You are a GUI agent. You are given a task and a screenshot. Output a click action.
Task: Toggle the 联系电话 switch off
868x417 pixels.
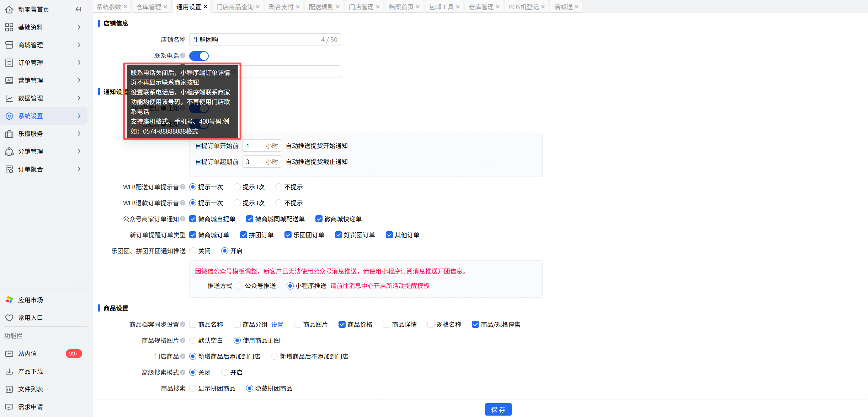click(x=199, y=56)
